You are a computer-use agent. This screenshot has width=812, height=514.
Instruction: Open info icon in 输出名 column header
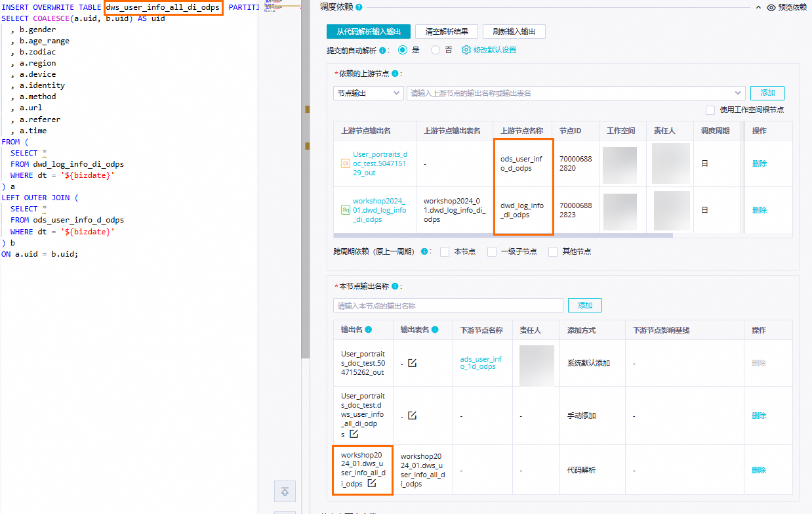[x=369, y=330]
